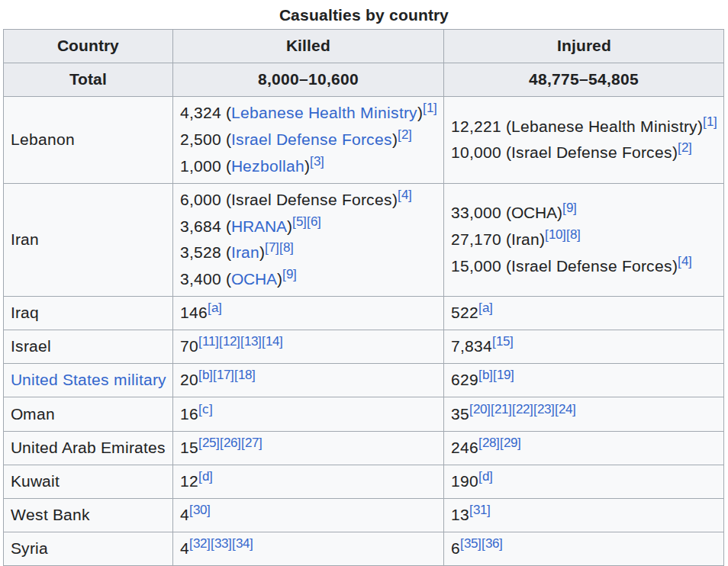
Task: Click citation [32] in Syria row
Action: point(200,544)
